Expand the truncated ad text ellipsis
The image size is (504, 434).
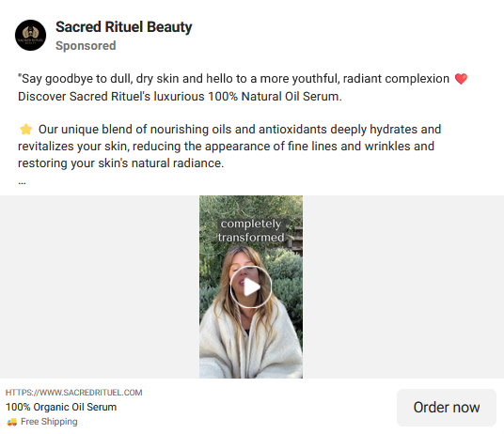tap(22, 182)
